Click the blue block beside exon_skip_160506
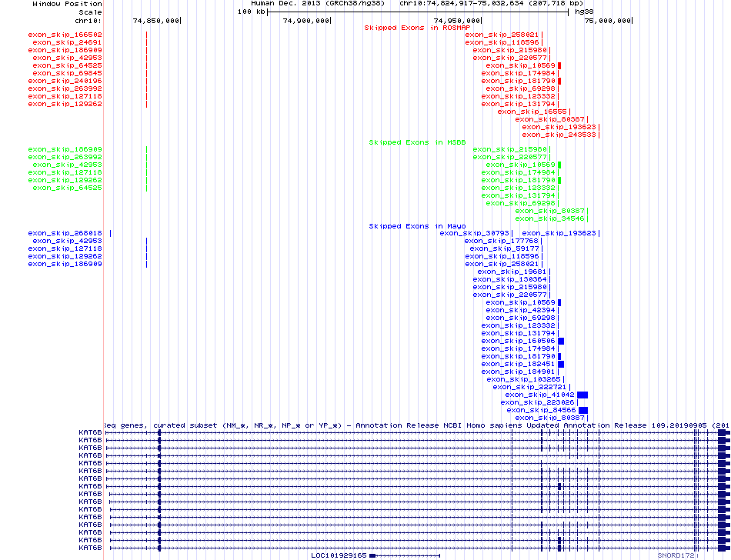 click(x=561, y=341)
